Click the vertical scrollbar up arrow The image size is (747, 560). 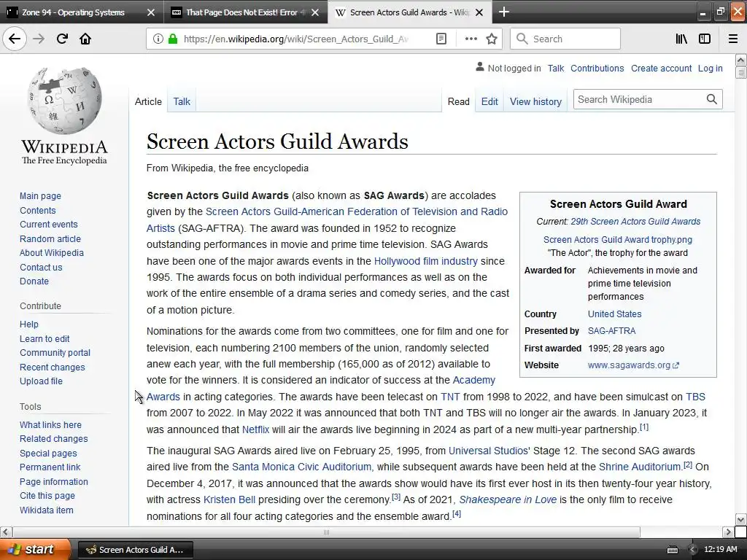[x=740, y=61]
